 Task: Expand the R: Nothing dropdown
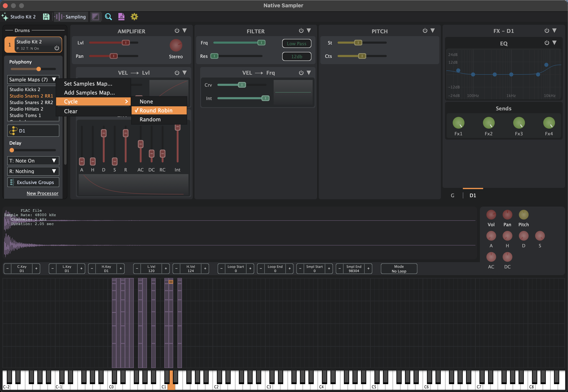pos(33,171)
